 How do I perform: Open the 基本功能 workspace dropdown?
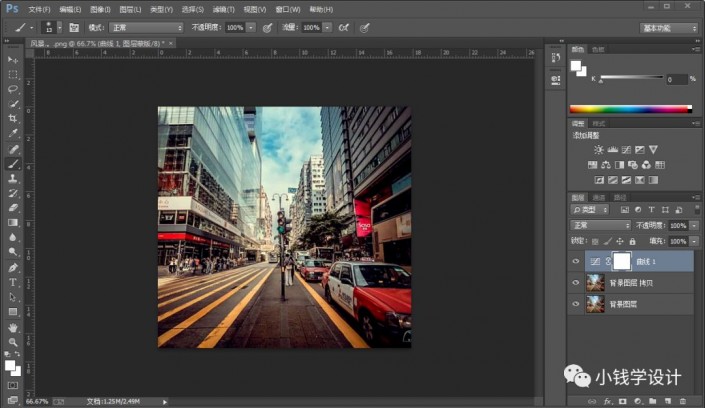(669, 28)
